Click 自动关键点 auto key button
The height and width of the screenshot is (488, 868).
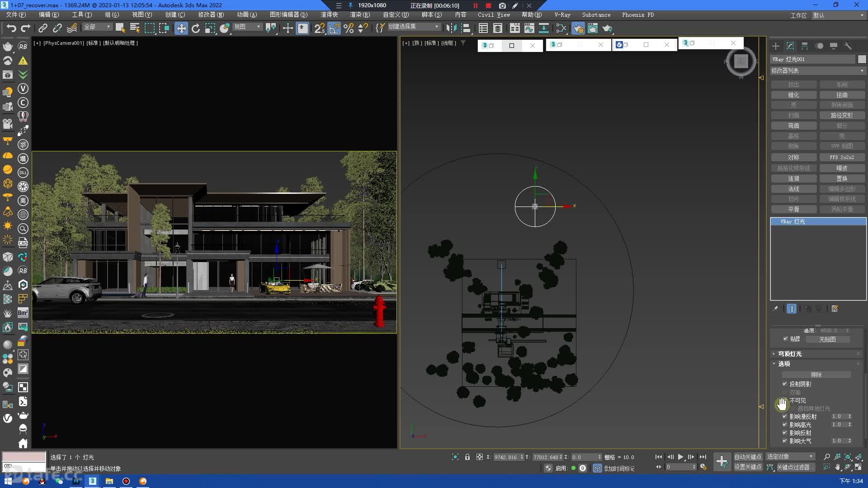click(748, 456)
